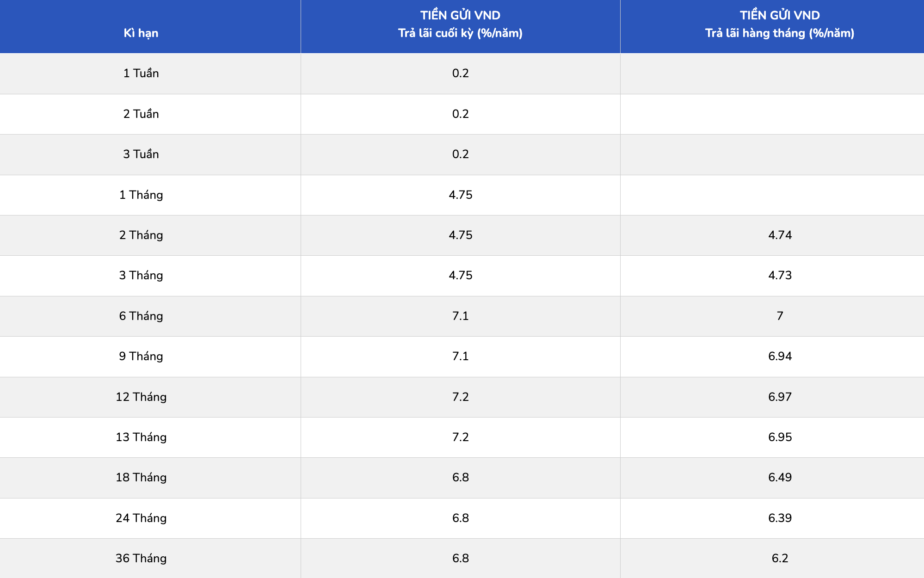Click the 0.2 rate in 2 Tuần row

point(460,114)
